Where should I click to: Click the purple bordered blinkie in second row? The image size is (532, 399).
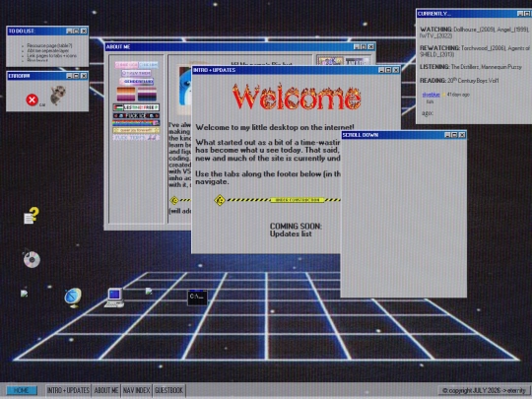click(136, 73)
